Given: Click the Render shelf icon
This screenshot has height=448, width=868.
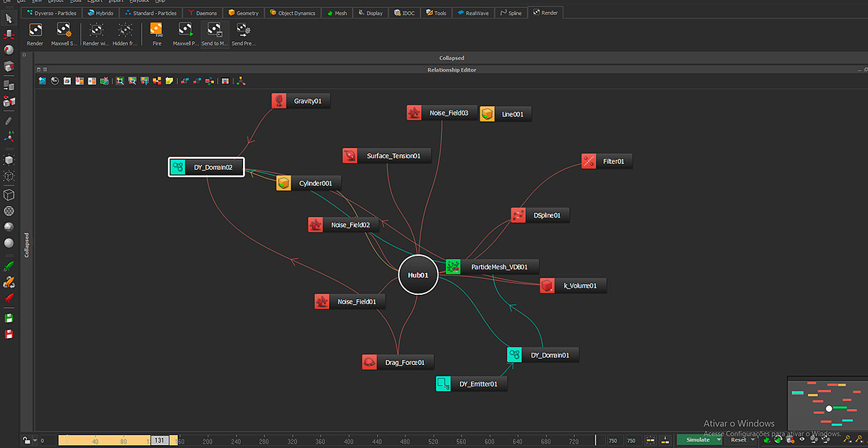Looking at the screenshot, I should pos(35,30).
